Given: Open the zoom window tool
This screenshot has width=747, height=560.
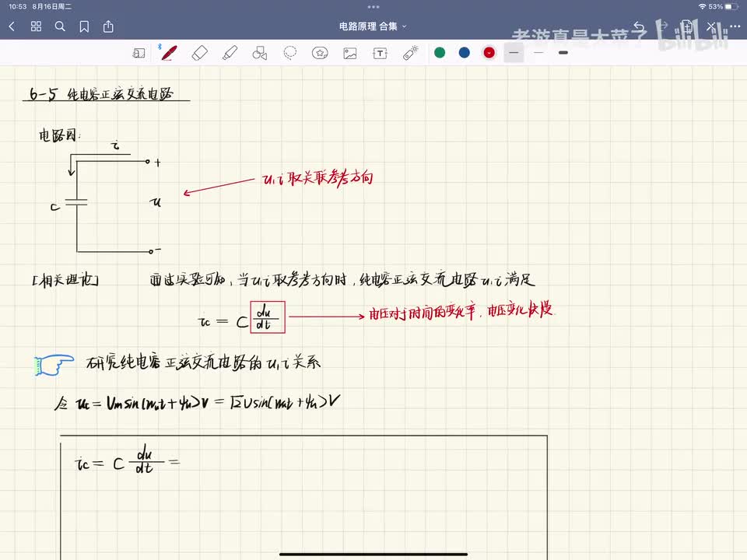Looking at the screenshot, I should click(139, 53).
